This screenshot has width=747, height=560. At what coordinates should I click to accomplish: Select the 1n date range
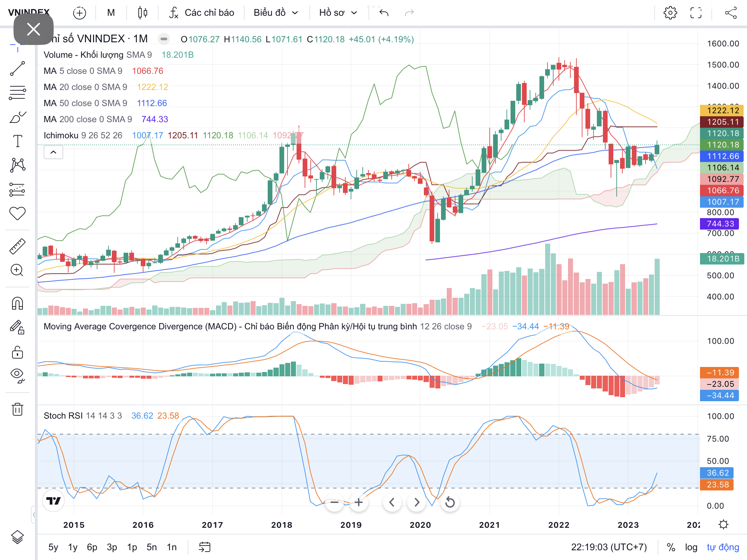[172, 547]
